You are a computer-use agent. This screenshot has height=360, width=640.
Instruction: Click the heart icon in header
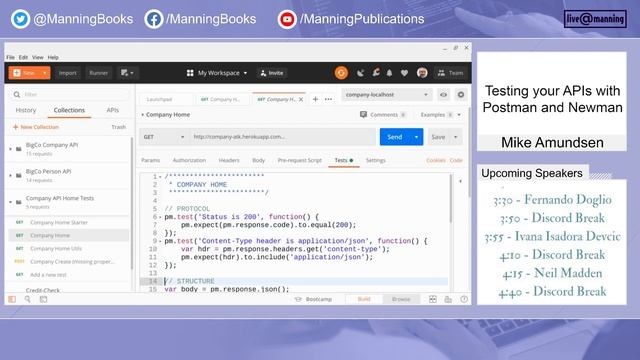point(404,73)
